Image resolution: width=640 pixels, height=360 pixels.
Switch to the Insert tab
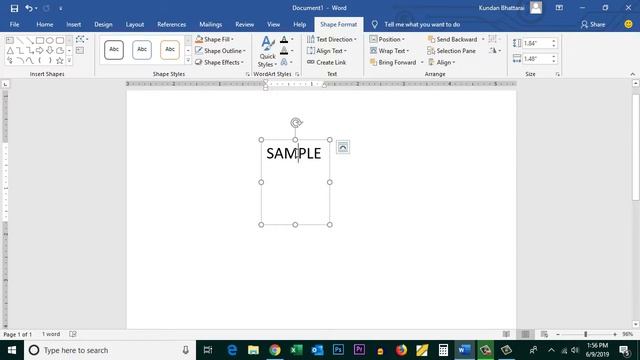coord(73,24)
